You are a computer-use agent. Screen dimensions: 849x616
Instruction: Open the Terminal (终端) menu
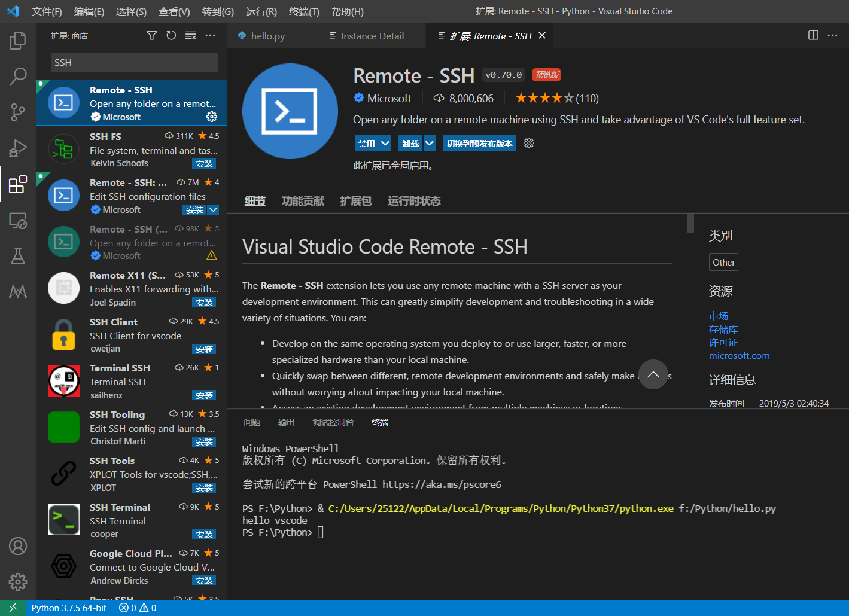point(304,11)
